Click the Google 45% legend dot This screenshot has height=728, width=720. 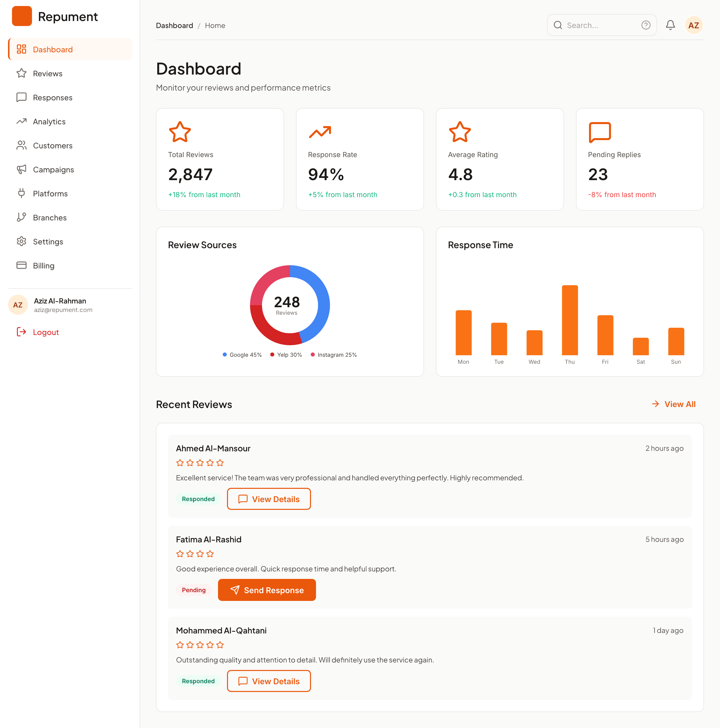click(x=225, y=354)
